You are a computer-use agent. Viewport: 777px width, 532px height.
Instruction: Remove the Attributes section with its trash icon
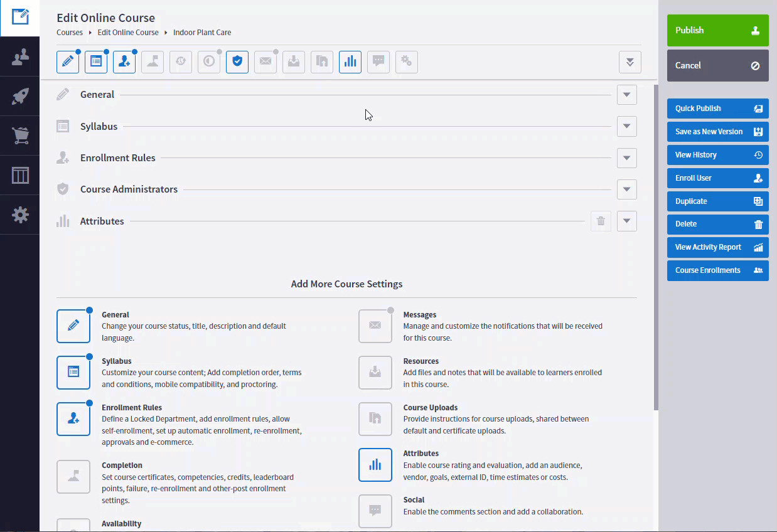[x=601, y=221]
